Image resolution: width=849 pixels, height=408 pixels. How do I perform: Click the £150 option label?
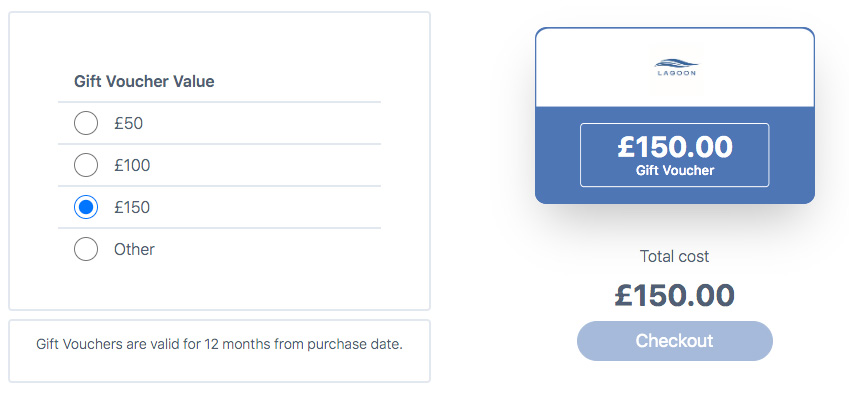coord(132,207)
